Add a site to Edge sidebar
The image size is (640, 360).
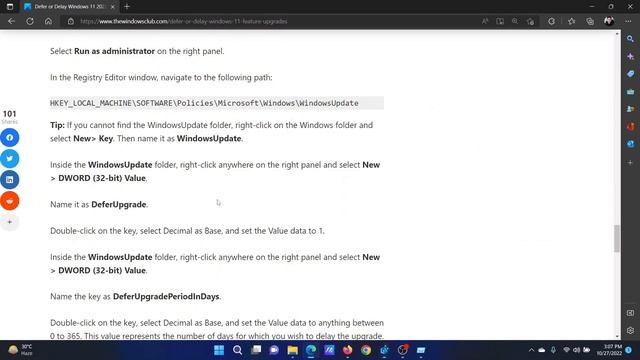pos(630,162)
